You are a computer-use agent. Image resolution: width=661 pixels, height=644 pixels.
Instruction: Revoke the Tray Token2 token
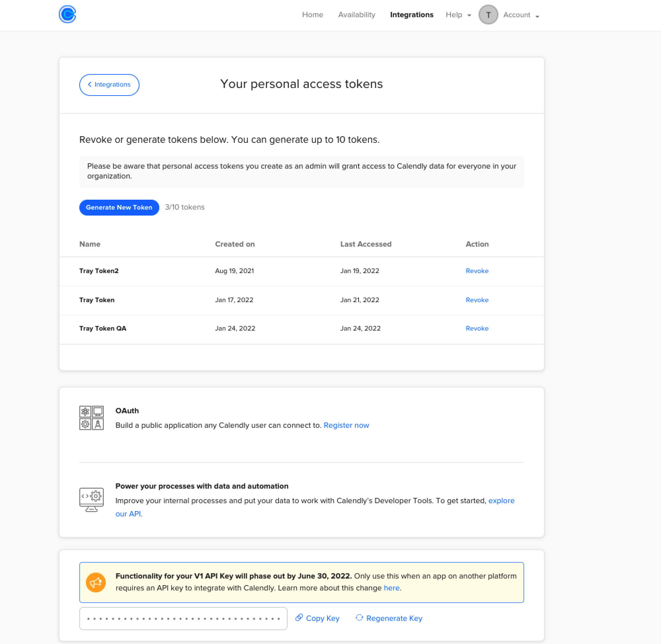(477, 270)
